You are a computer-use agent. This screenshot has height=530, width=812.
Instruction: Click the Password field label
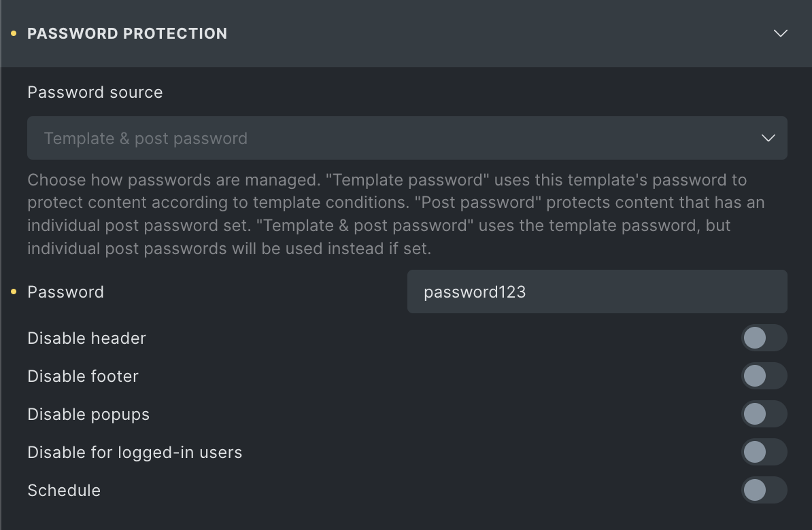click(66, 292)
